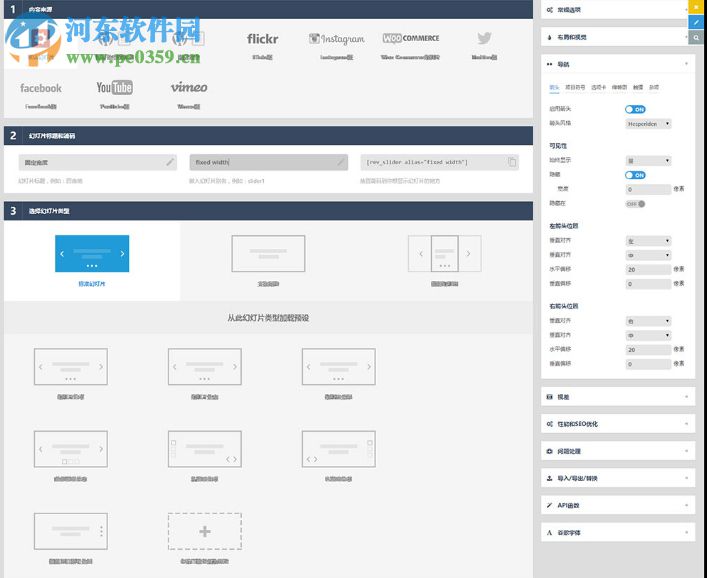This screenshot has width=707, height=578.
Task: Click the wand icon beside API函数
Action: point(549,505)
